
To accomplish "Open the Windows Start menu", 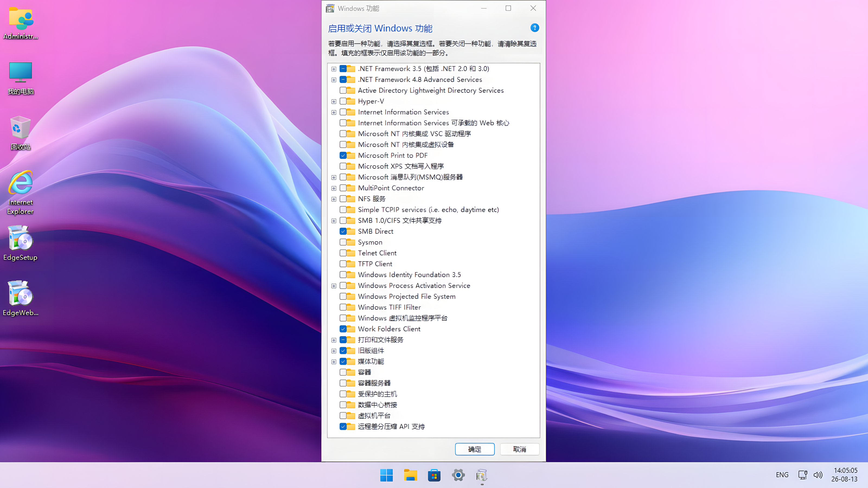I will (x=387, y=475).
